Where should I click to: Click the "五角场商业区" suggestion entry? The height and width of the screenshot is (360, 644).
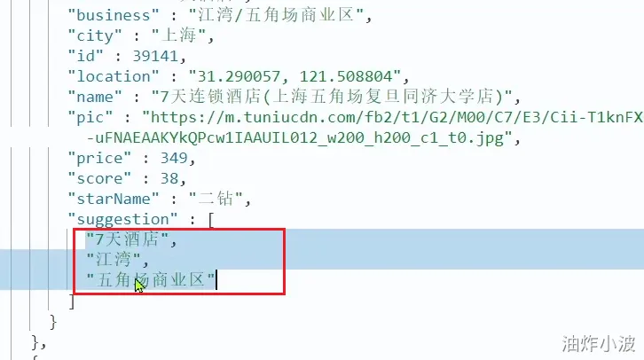point(150,280)
